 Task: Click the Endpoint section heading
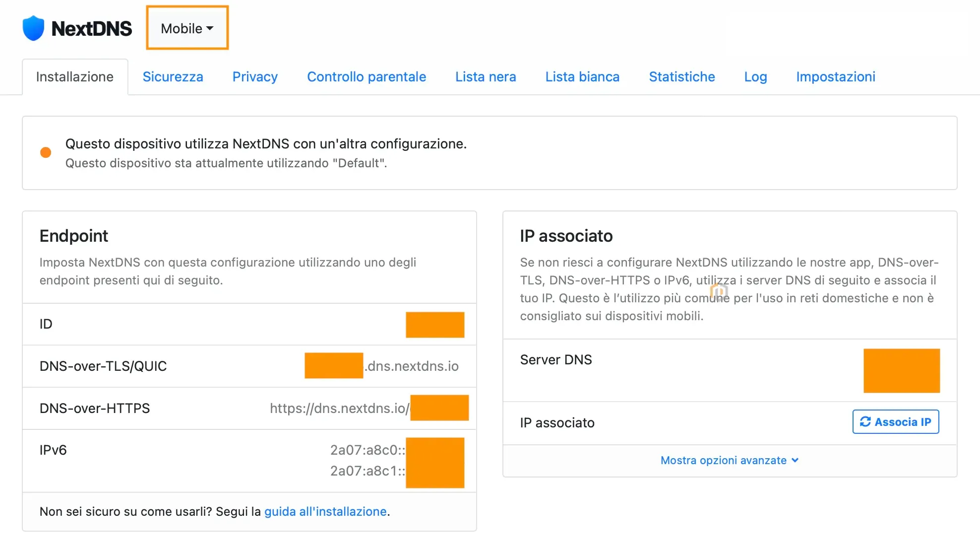click(74, 236)
